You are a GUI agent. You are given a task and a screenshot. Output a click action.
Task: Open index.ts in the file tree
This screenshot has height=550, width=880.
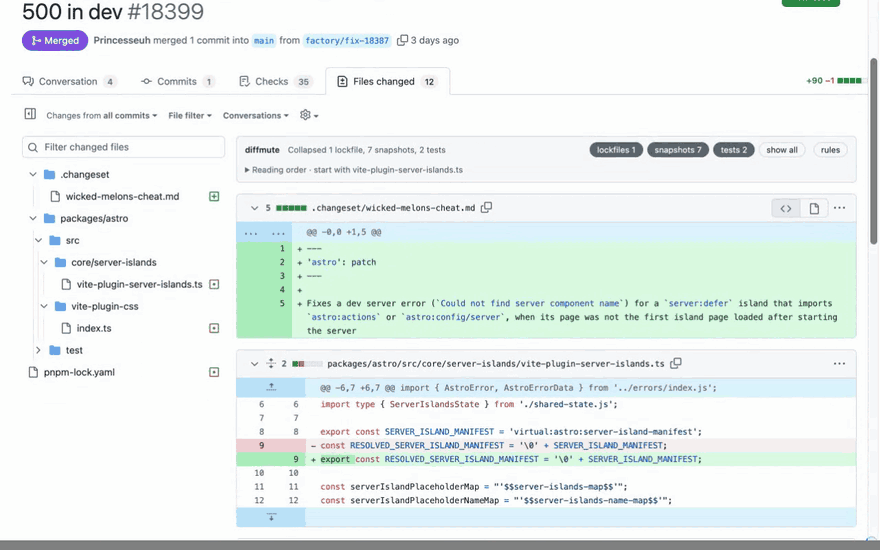click(x=94, y=328)
